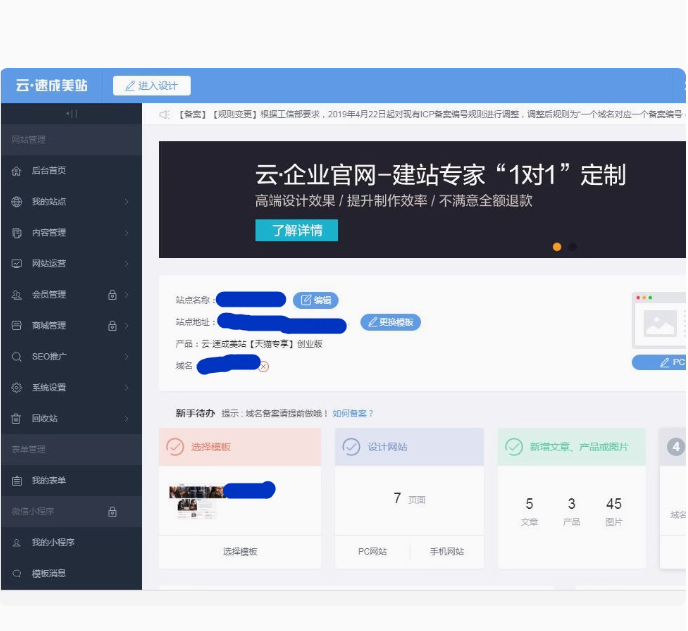The width and height of the screenshot is (688, 631).
Task: Click the 如何备案？ link
Action: [x=353, y=413]
